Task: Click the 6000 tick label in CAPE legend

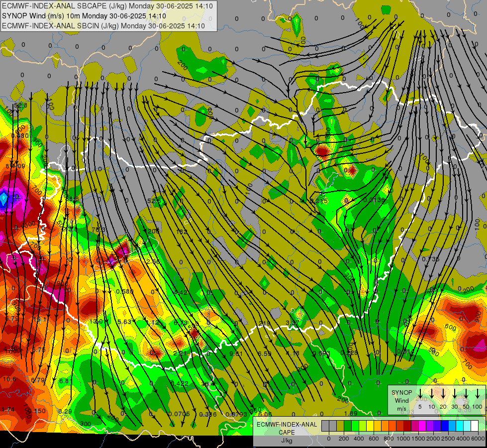Action: pos(478,439)
